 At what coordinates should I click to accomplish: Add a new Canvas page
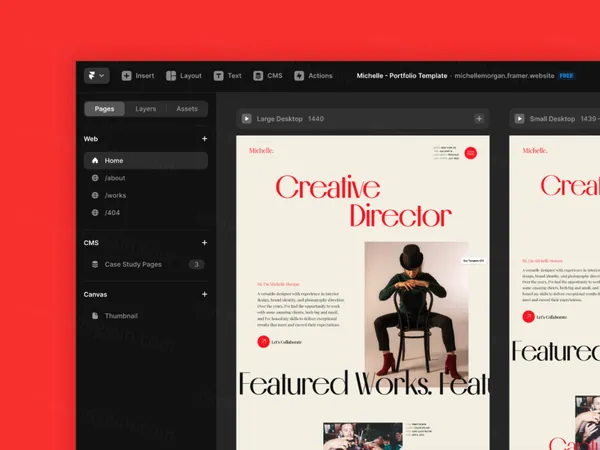click(204, 294)
